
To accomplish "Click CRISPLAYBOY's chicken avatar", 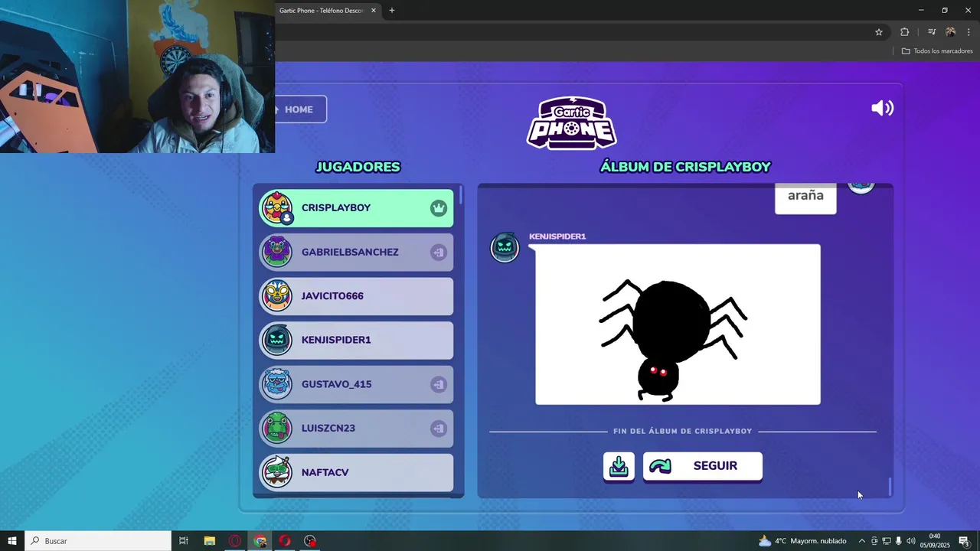I will pos(277,208).
